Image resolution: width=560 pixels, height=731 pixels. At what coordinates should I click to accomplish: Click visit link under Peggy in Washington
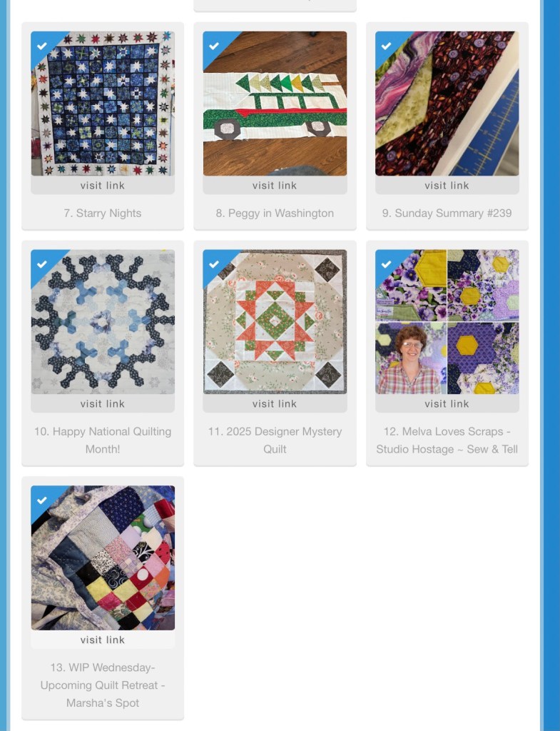pos(275,185)
